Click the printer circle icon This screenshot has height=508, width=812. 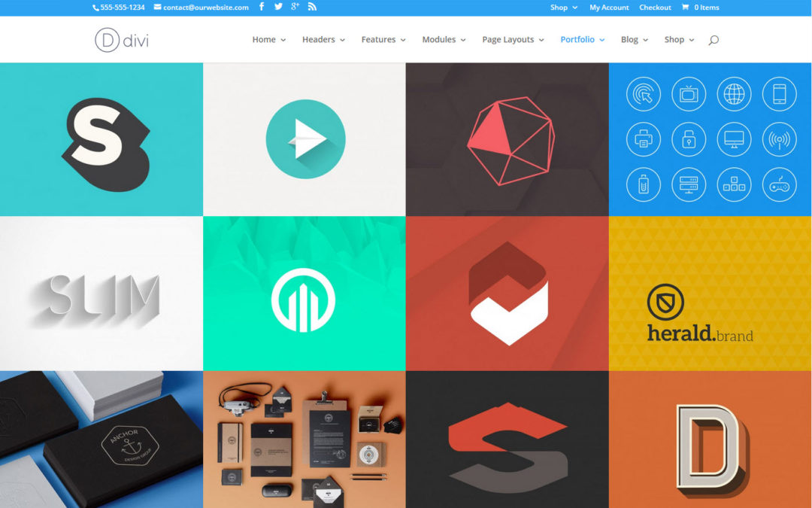coord(643,139)
